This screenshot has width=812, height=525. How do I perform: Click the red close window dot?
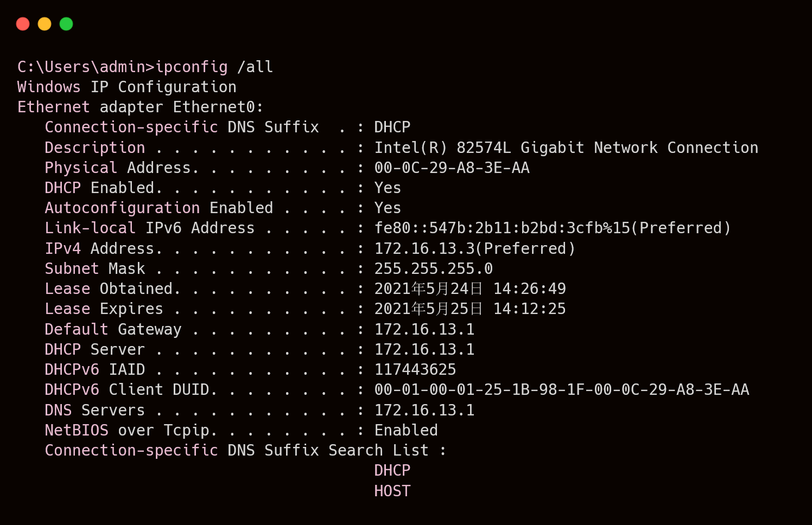pyautogui.click(x=23, y=24)
